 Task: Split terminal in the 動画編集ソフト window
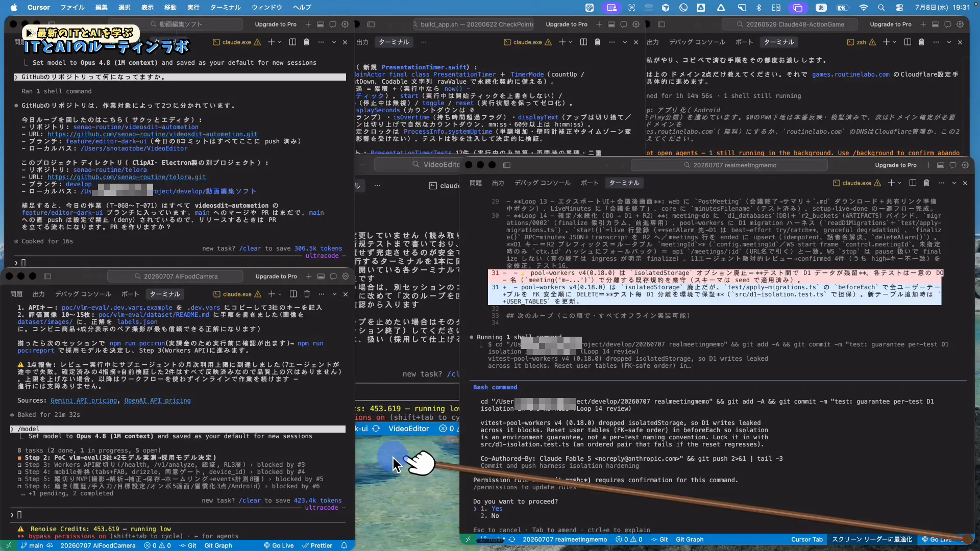292,42
